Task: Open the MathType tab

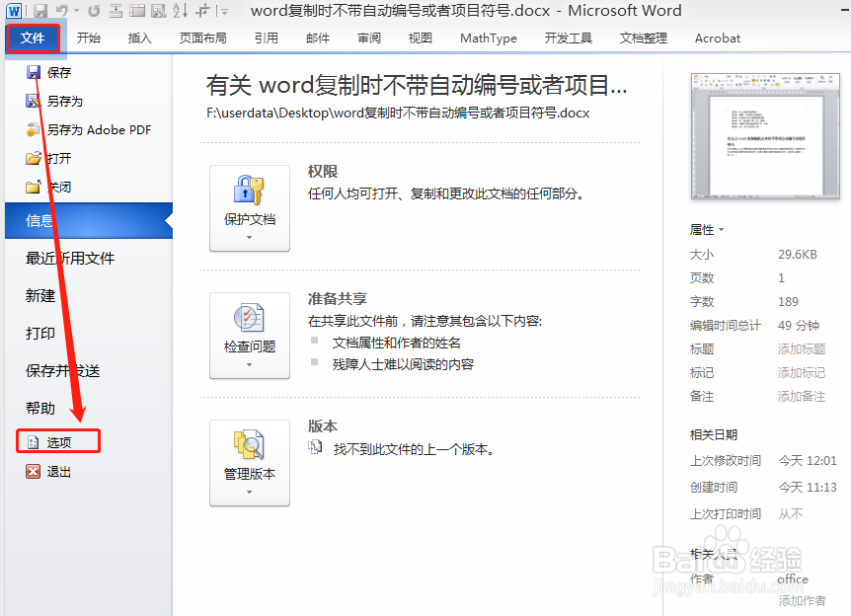Action: (x=489, y=38)
